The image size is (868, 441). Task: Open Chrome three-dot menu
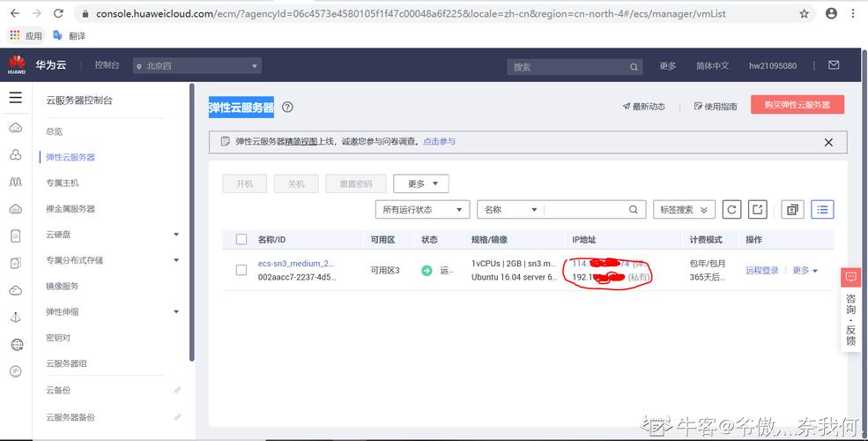click(853, 13)
